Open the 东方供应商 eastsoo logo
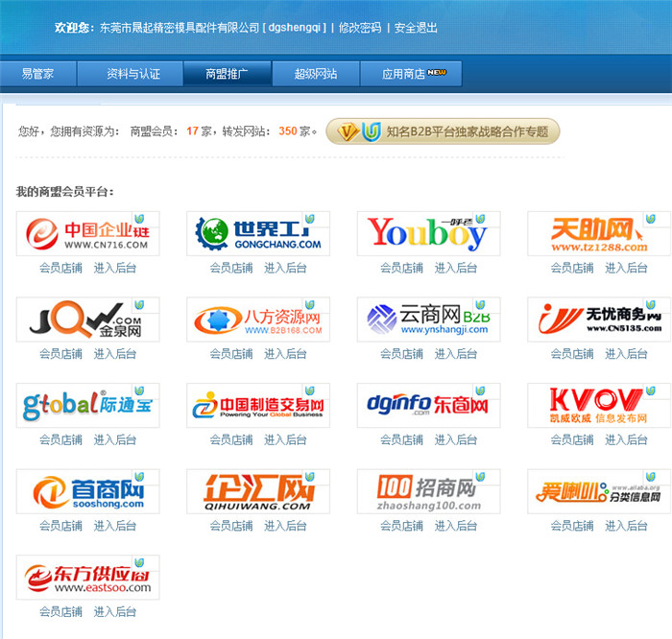Viewport: 672px width, 639px height. pyautogui.click(x=88, y=578)
